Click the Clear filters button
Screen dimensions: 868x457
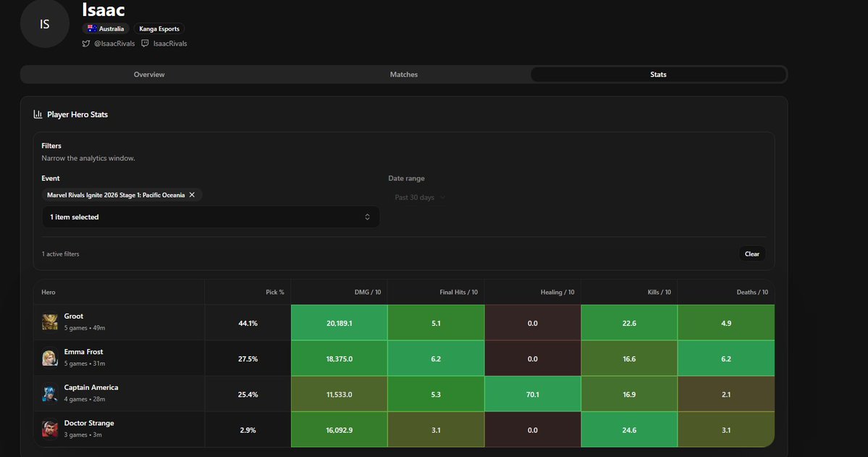[751, 253]
